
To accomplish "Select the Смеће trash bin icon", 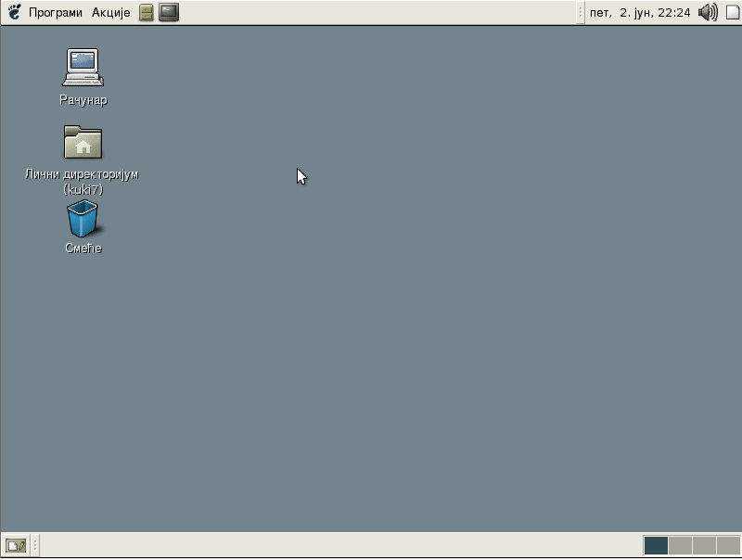I will 83,218.
